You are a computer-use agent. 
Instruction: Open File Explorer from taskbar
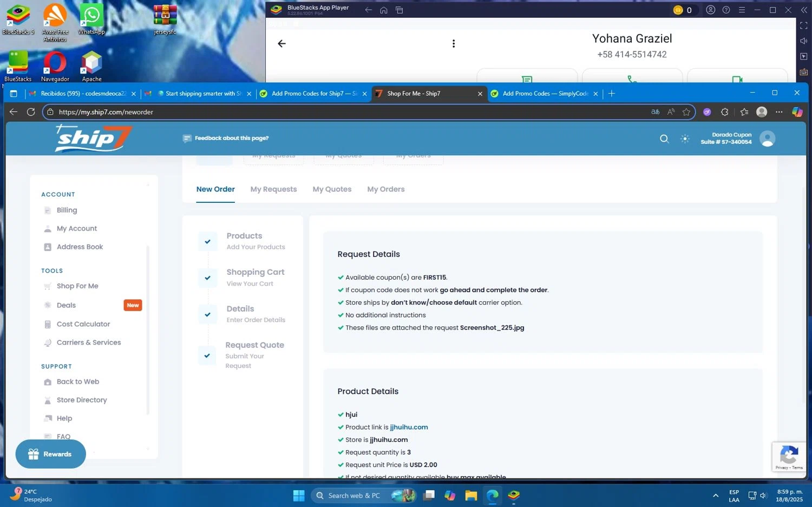click(x=471, y=496)
